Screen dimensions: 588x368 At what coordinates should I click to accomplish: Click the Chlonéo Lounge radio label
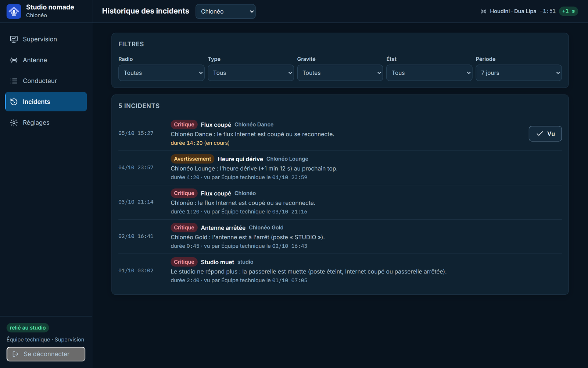click(x=287, y=159)
